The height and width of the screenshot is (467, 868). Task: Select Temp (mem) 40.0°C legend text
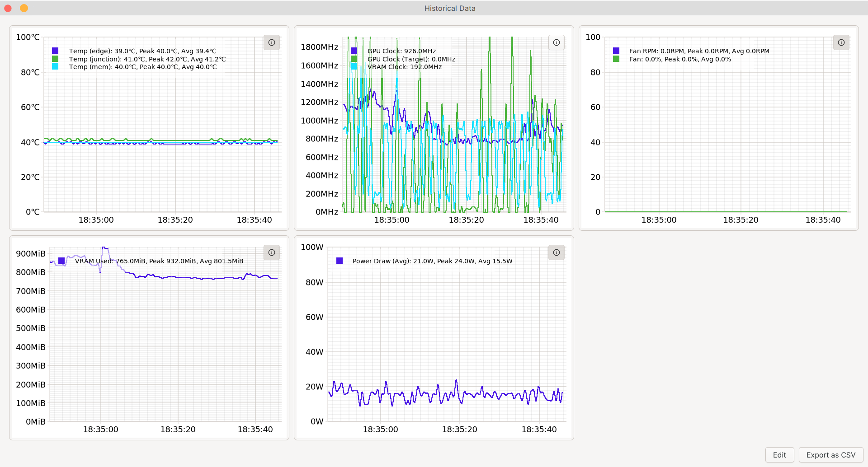pos(143,67)
